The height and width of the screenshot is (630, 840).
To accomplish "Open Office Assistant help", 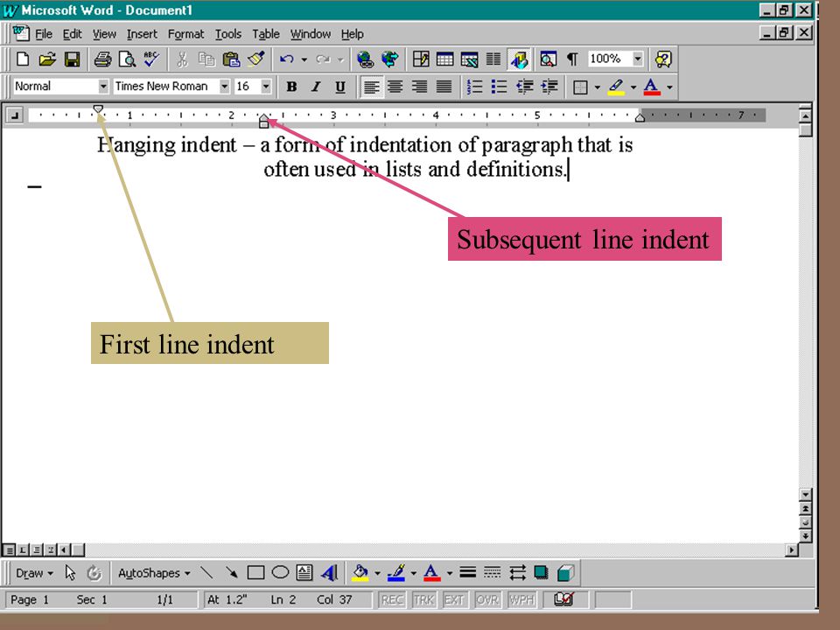I will pyautogui.click(x=663, y=59).
